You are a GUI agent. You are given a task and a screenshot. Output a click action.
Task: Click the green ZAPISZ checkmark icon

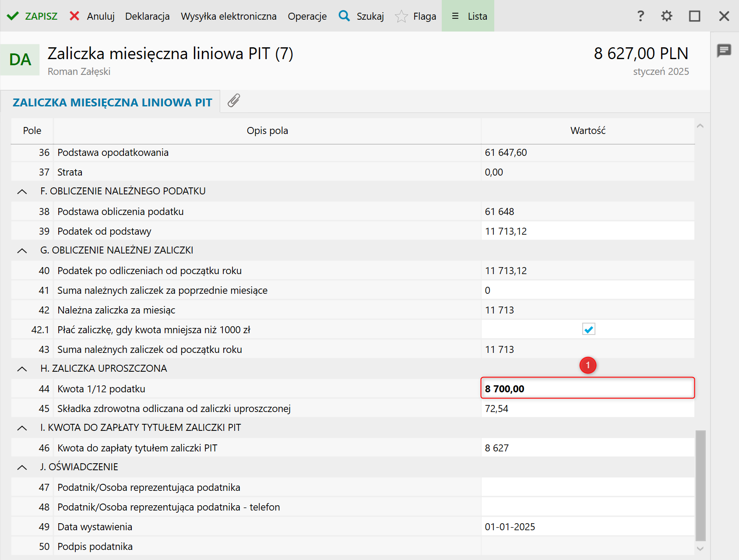point(13,16)
